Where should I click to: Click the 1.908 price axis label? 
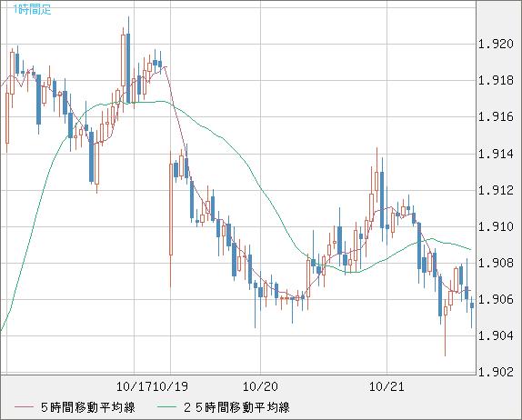tap(496, 263)
